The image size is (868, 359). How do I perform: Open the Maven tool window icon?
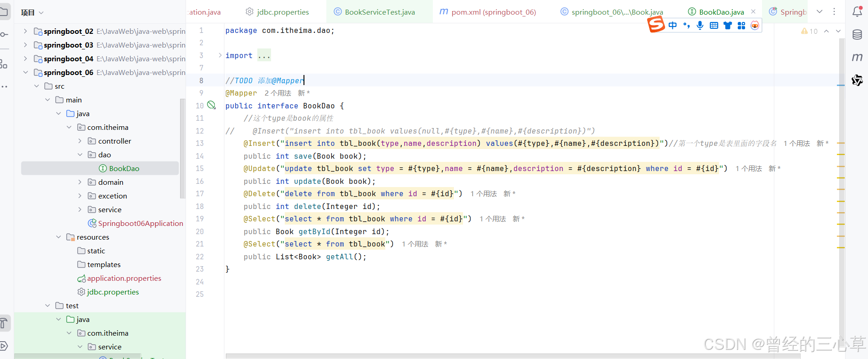pyautogui.click(x=857, y=57)
